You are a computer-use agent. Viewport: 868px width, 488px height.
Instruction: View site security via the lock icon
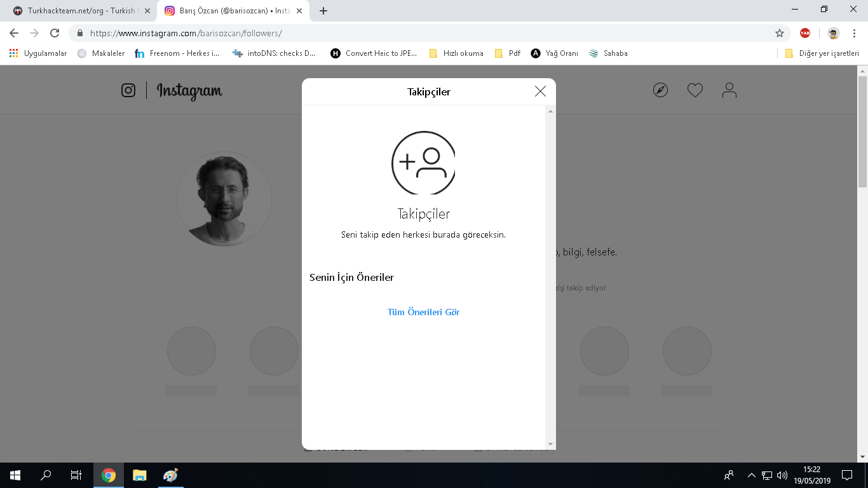coord(80,33)
